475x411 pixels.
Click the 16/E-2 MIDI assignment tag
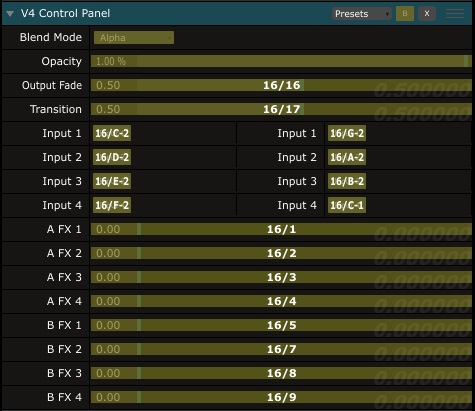pyautogui.click(x=112, y=181)
